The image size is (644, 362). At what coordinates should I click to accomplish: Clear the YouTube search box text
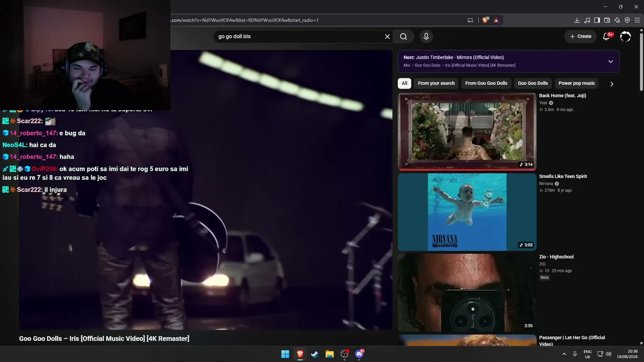click(x=387, y=37)
